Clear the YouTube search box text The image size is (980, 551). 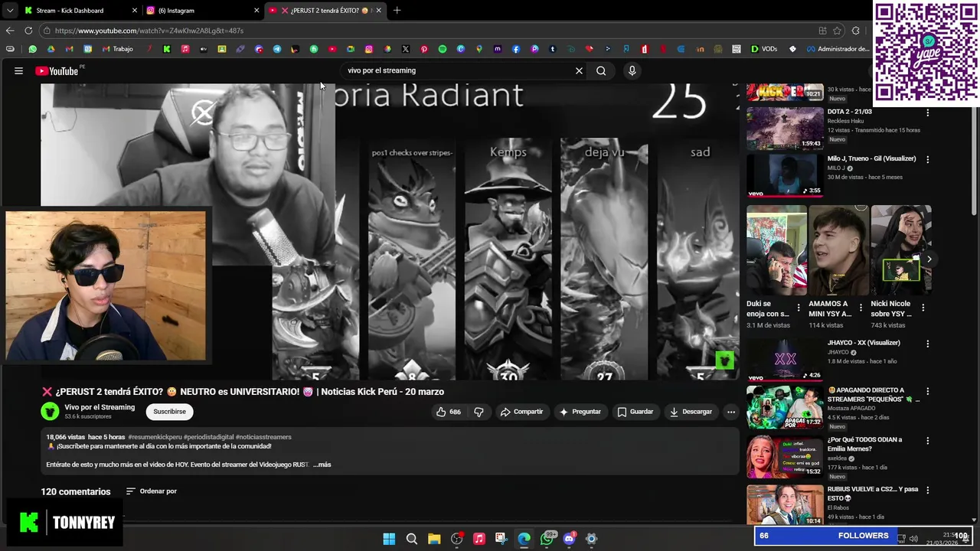click(579, 70)
